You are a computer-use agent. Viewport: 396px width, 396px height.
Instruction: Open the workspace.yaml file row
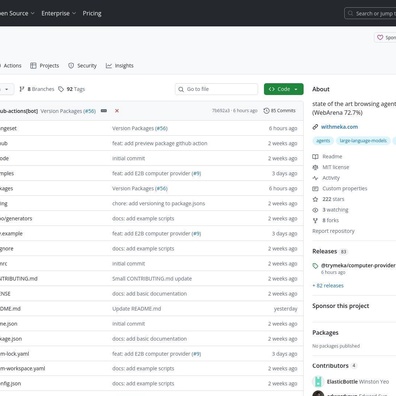coord(22,368)
